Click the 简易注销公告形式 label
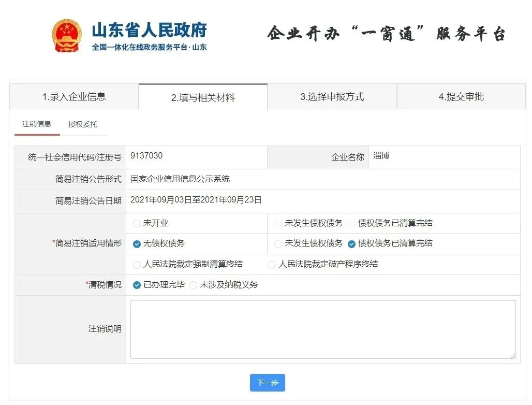This screenshot has width=532, height=405. point(88,179)
